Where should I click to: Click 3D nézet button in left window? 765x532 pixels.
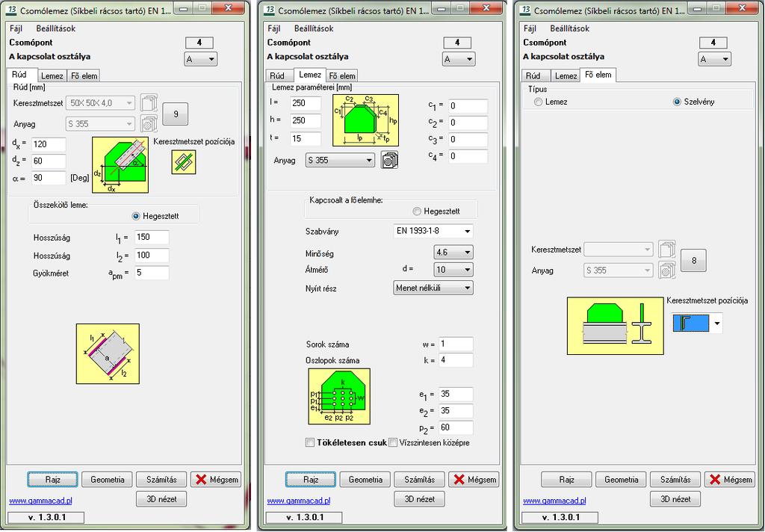tap(161, 499)
